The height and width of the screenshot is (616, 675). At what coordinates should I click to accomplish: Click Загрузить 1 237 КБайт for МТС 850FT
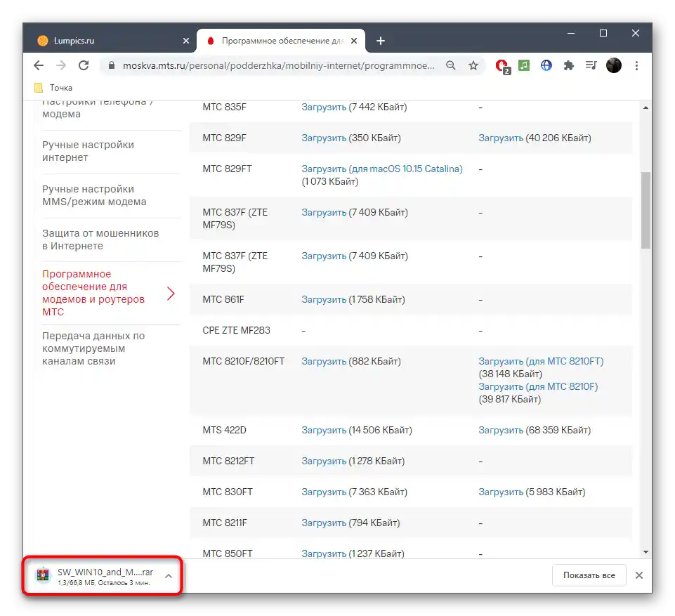tap(324, 553)
